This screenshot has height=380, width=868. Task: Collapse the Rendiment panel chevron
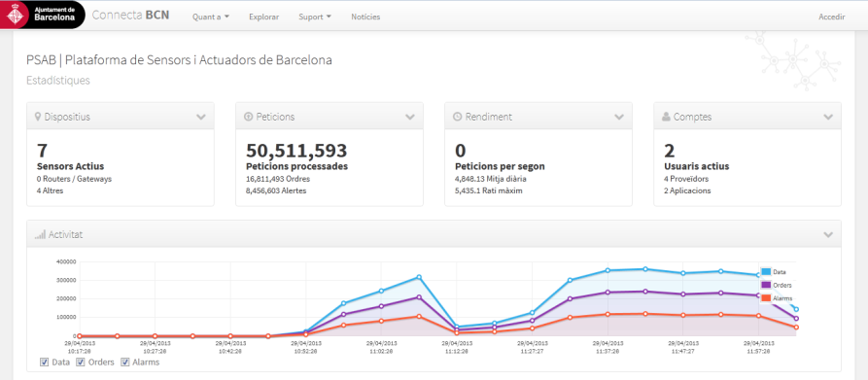point(619,117)
